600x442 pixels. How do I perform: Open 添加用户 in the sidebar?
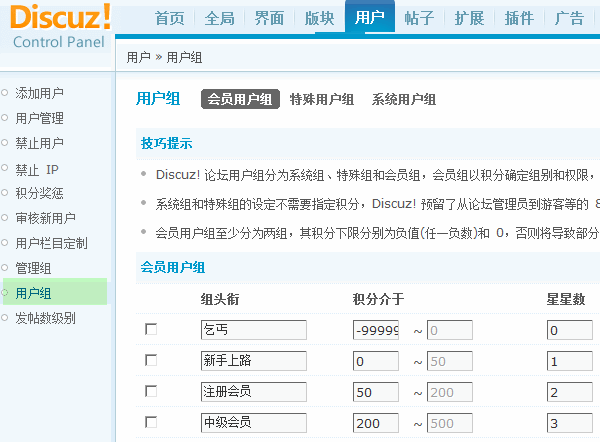[39, 93]
